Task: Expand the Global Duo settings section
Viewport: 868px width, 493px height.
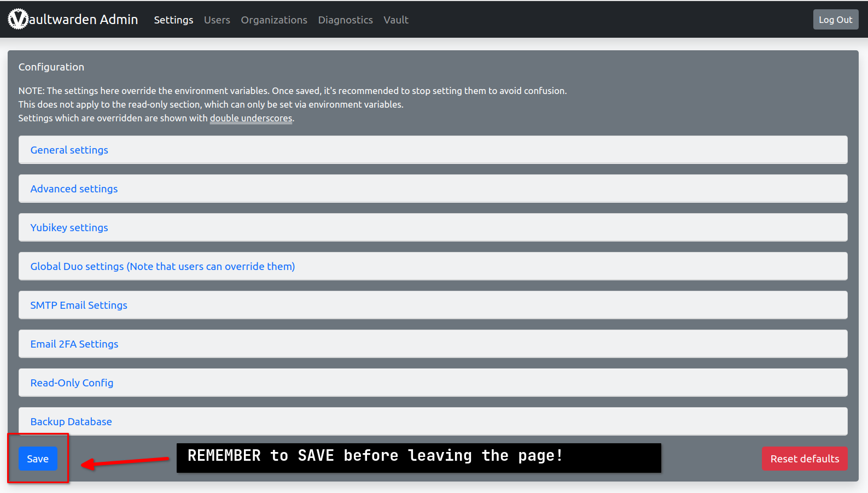Action: [162, 266]
